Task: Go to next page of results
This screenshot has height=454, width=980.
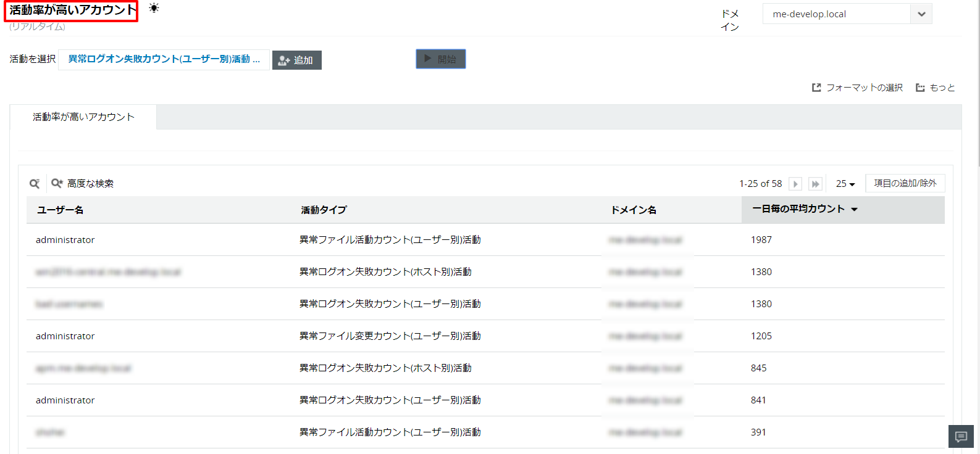Action: [x=795, y=184]
